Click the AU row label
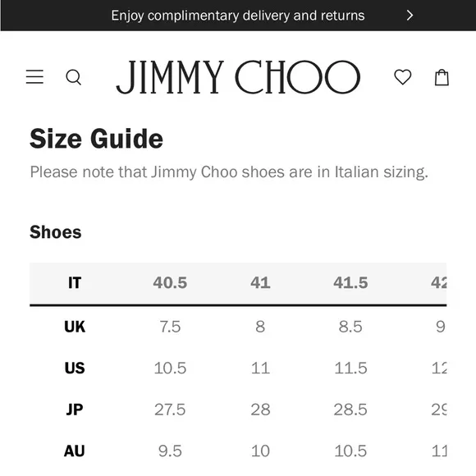 click(x=75, y=451)
